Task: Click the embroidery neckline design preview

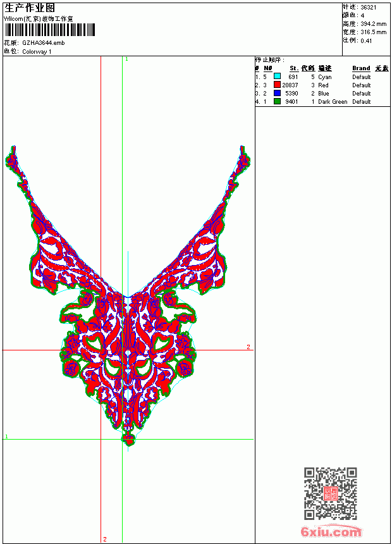Action: [x=128, y=296]
